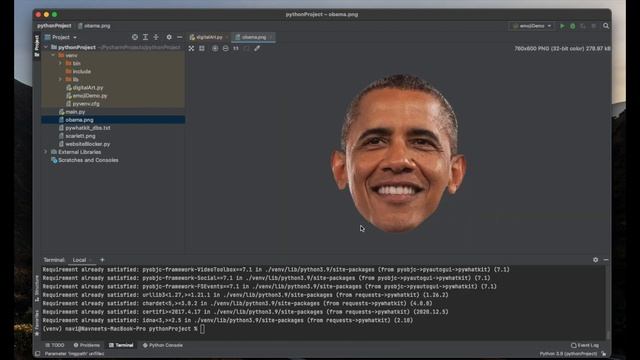Open the Event Log
Viewport: 640px width, 360px height.
click(x=585, y=345)
